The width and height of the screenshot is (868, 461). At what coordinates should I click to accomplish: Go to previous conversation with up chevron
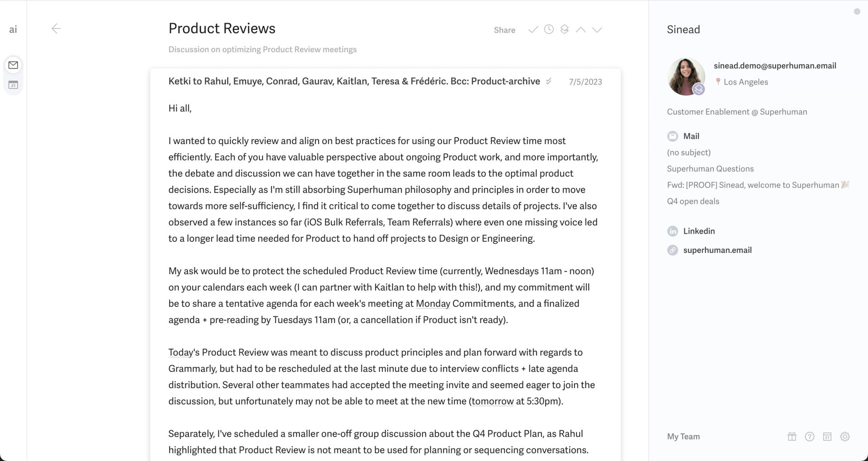(581, 30)
